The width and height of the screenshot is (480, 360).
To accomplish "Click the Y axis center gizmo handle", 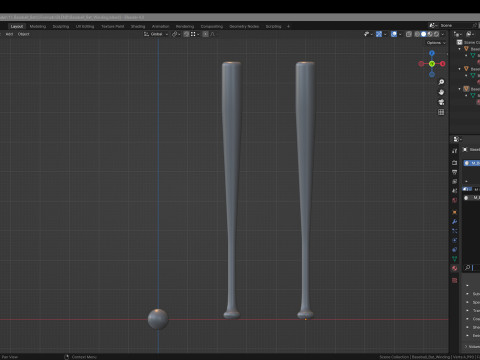I will (432, 64).
